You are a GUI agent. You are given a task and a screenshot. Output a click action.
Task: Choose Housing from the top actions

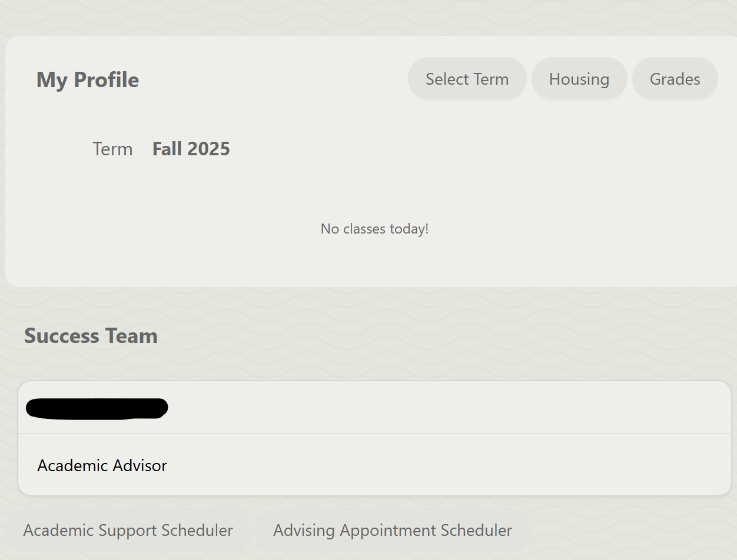[579, 78]
